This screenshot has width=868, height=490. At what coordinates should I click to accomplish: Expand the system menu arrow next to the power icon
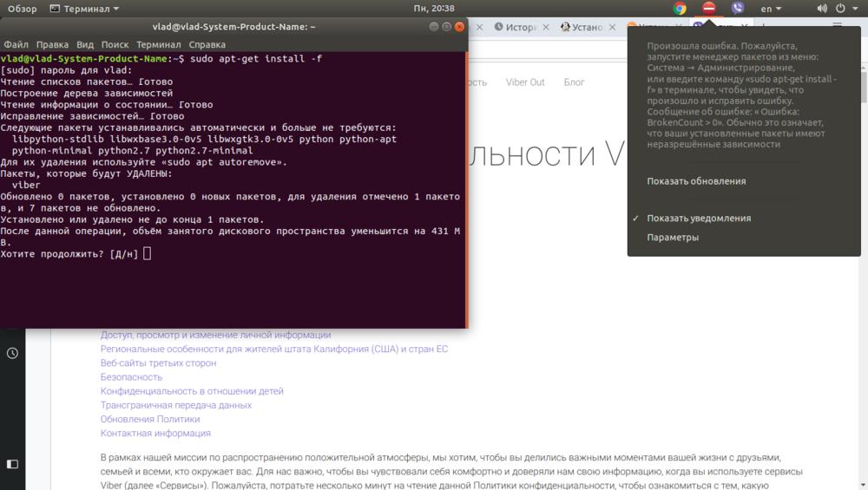(855, 9)
